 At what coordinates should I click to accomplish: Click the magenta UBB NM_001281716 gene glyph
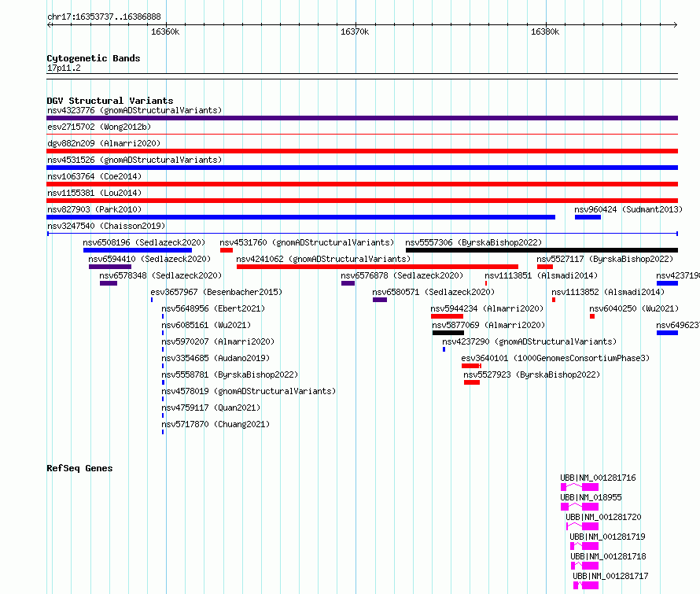pos(580,487)
